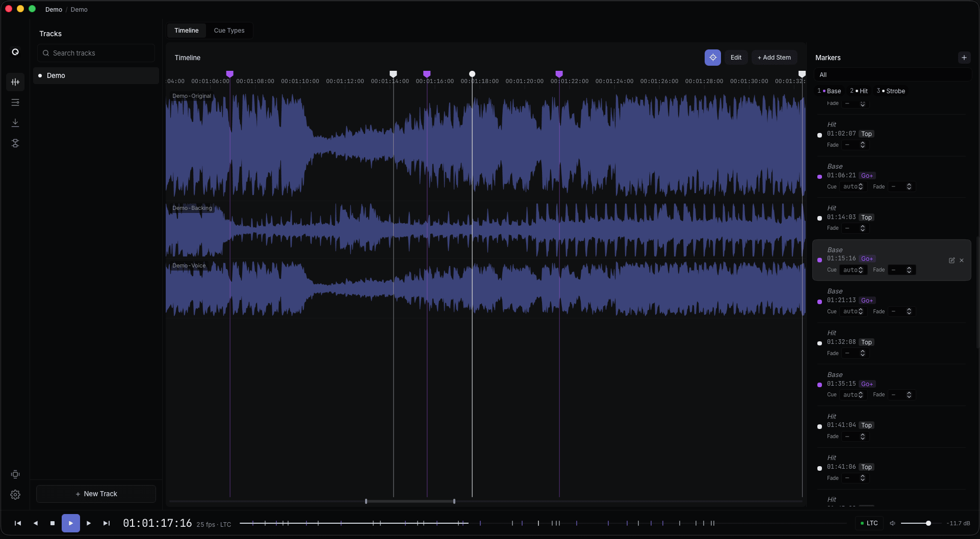Create a New Track
The width and height of the screenshot is (980, 539).
click(x=96, y=494)
